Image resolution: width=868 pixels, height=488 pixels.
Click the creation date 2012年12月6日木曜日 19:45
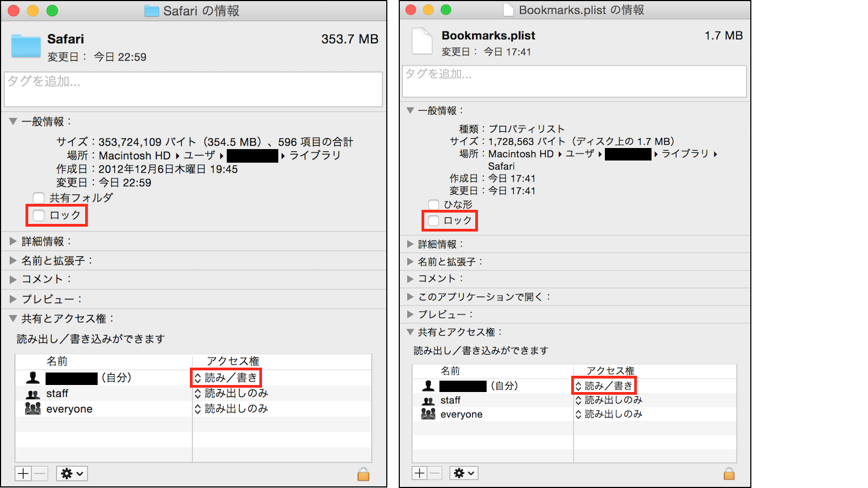pyautogui.click(x=168, y=169)
